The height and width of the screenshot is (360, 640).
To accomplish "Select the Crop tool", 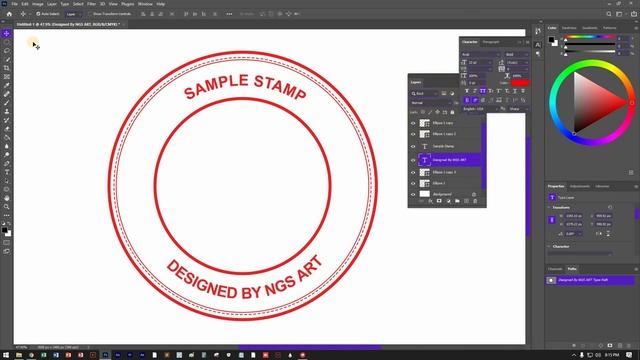I will (7, 68).
